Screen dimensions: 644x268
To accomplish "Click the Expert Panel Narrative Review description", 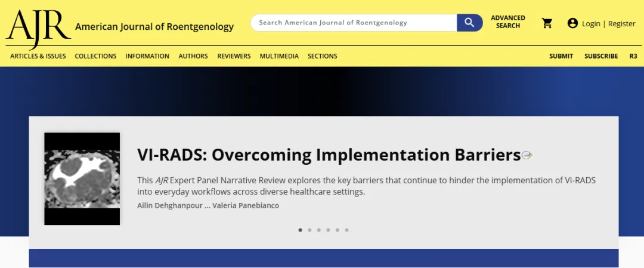I will tap(366, 186).
